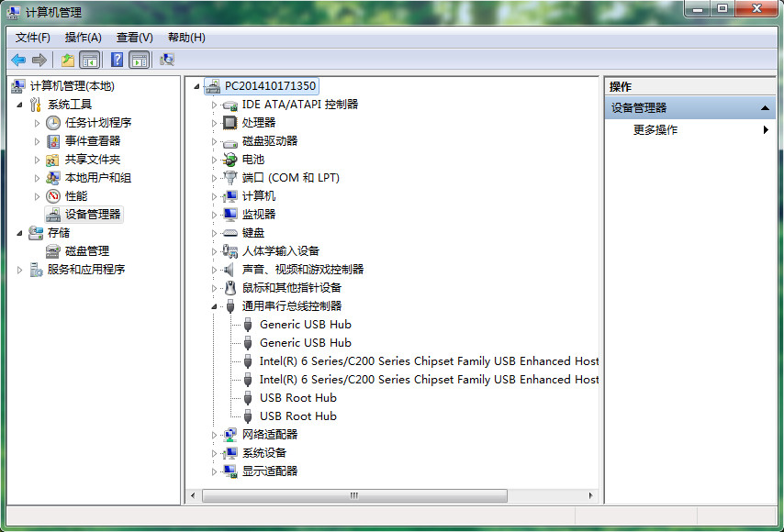784x532 pixels.
Task: Toggle the show/hide action pane icon
Action: [x=140, y=61]
